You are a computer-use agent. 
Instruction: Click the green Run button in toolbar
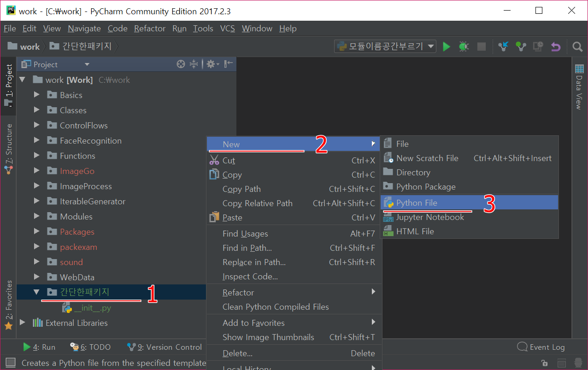(446, 46)
